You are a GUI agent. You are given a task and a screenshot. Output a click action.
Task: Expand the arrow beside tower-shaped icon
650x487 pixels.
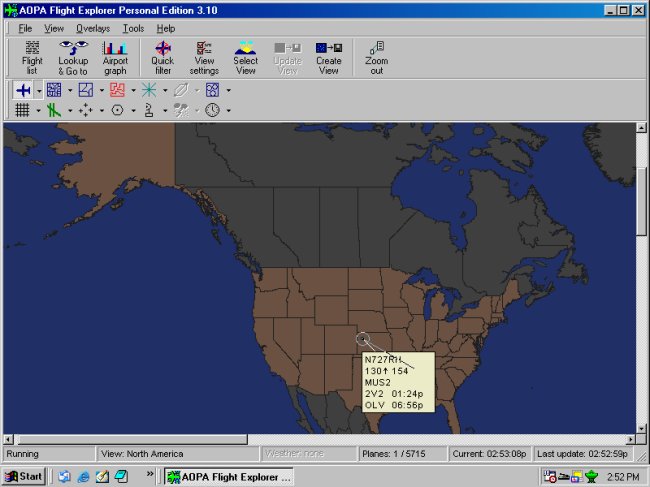[165, 111]
